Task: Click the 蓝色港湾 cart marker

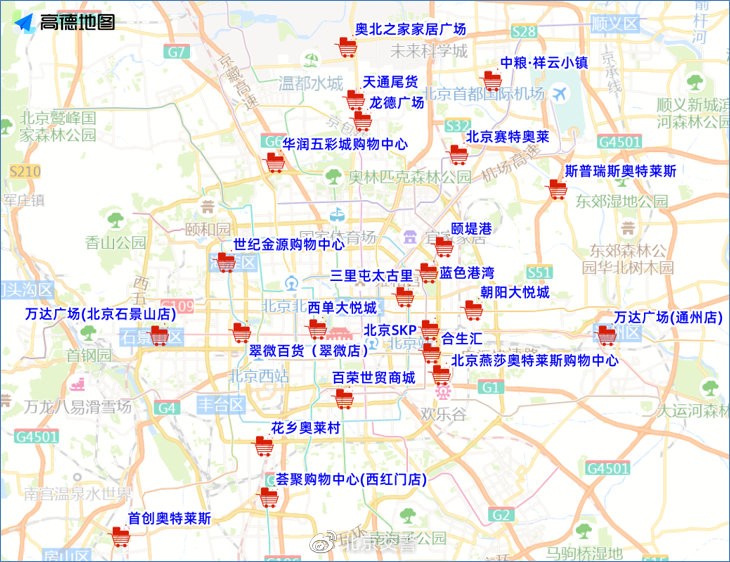Action: point(428,273)
